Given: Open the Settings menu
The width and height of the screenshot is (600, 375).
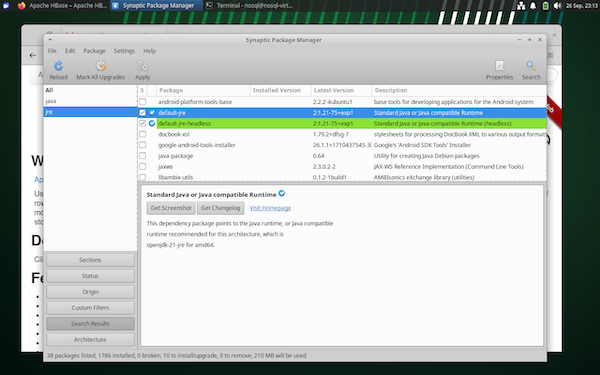Looking at the screenshot, I should [124, 51].
